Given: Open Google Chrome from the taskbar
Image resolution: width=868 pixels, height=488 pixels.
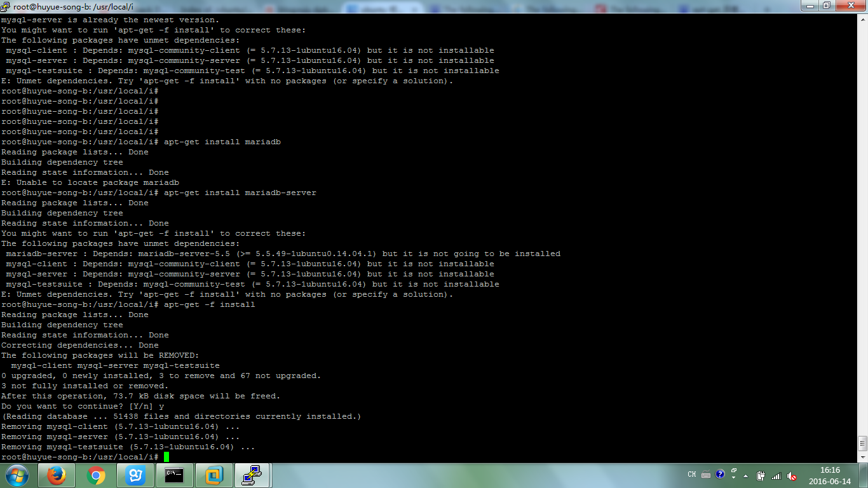Looking at the screenshot, I should click(96, 475).
